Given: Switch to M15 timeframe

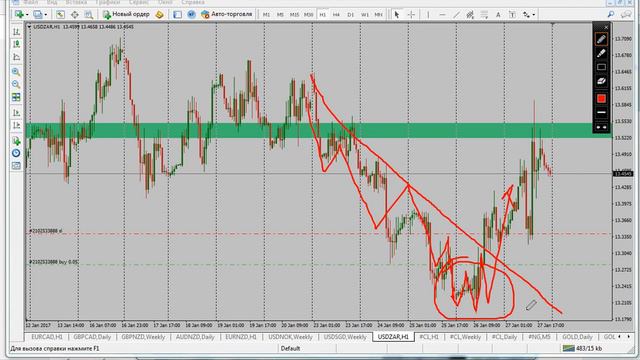Looking at the screenshot, I should 294,15.
